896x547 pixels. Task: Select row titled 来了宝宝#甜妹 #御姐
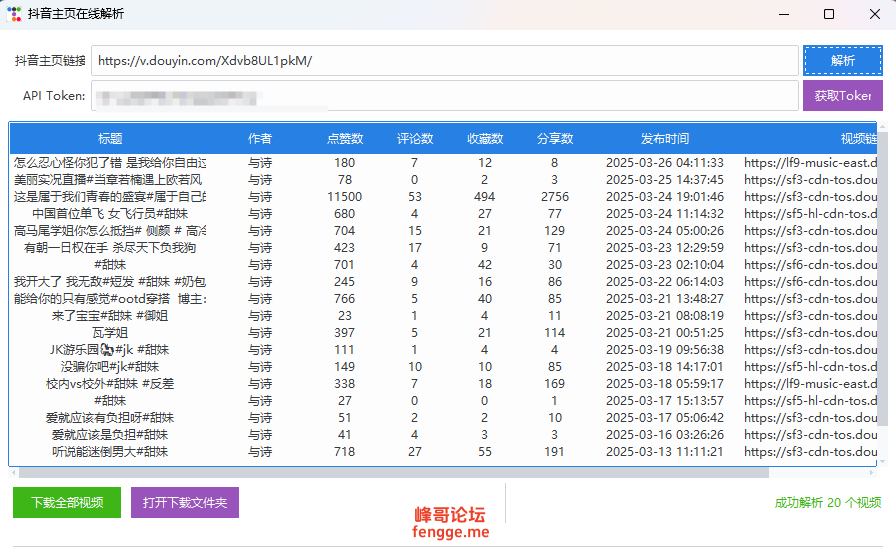443,316
